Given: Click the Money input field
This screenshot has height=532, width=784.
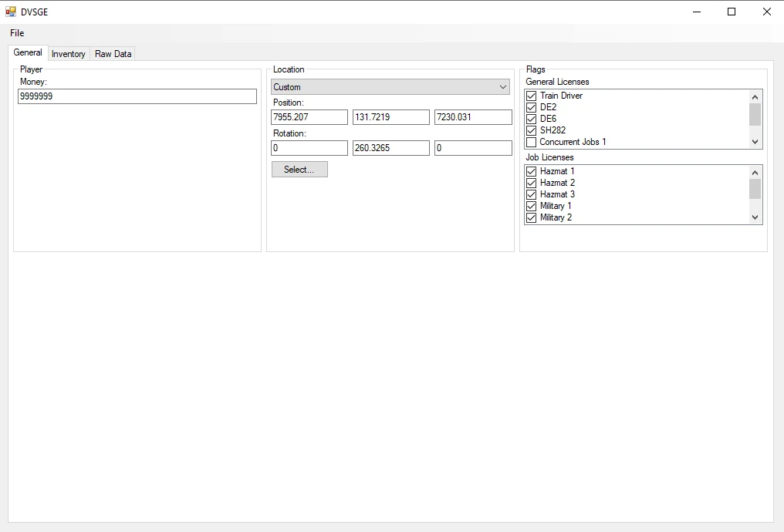Looking at the screenshot, I should [137, 96].
